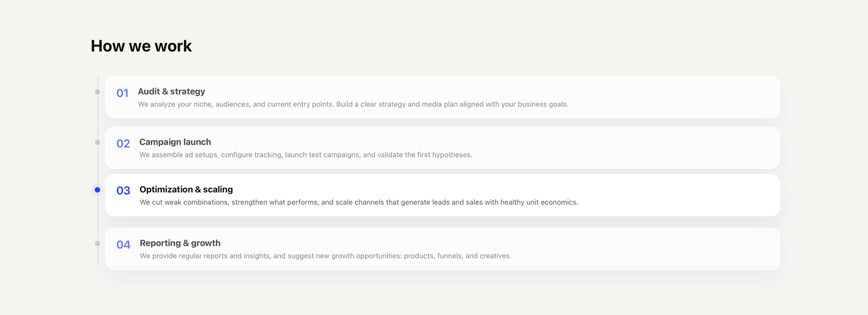
Task: Select the step number 04 indicator
Action: 123,245
